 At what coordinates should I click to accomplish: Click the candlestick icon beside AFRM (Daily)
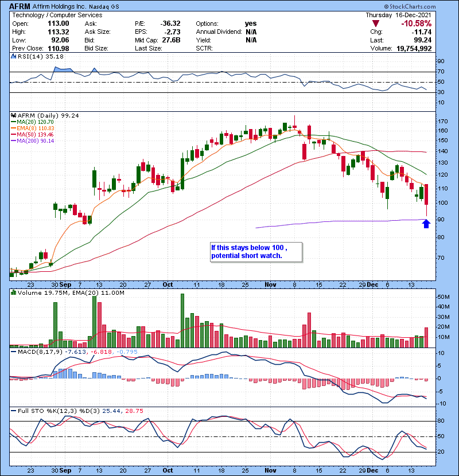coord(13,115)
